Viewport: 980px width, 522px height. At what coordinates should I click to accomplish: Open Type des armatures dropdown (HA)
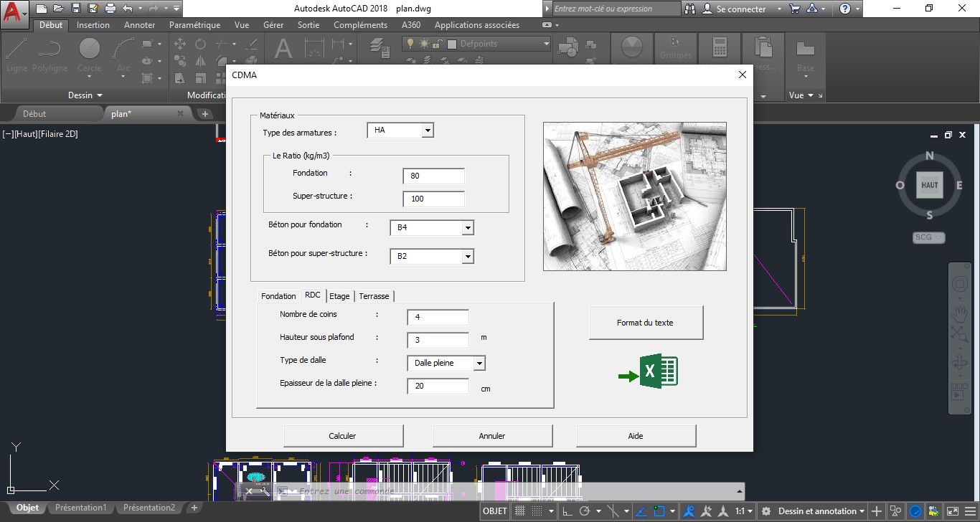coord(428,130)
